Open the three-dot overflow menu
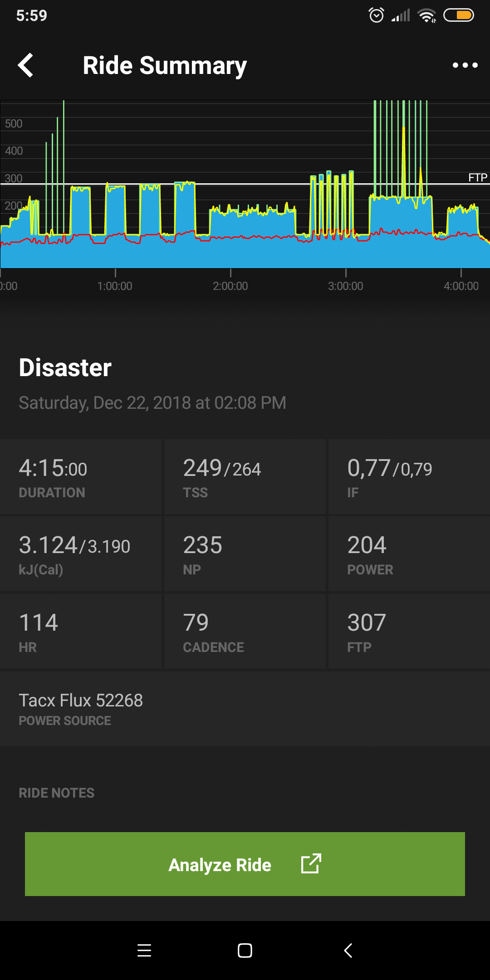490x980 pixels. point(465,65)
